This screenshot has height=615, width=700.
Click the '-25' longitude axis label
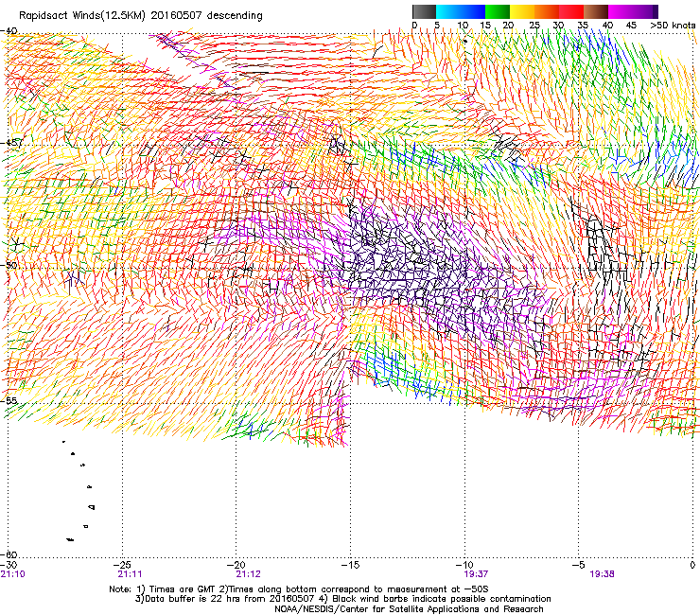(123, 565)
